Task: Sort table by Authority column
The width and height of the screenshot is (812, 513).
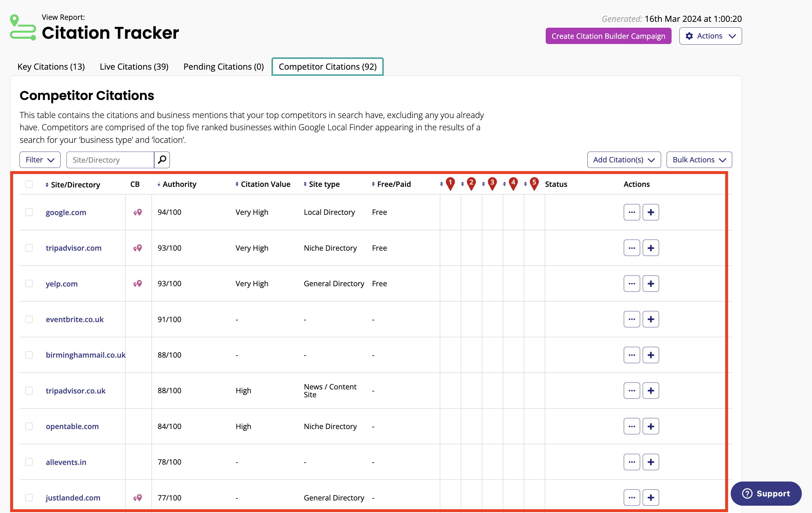Action: pos(177,184)
